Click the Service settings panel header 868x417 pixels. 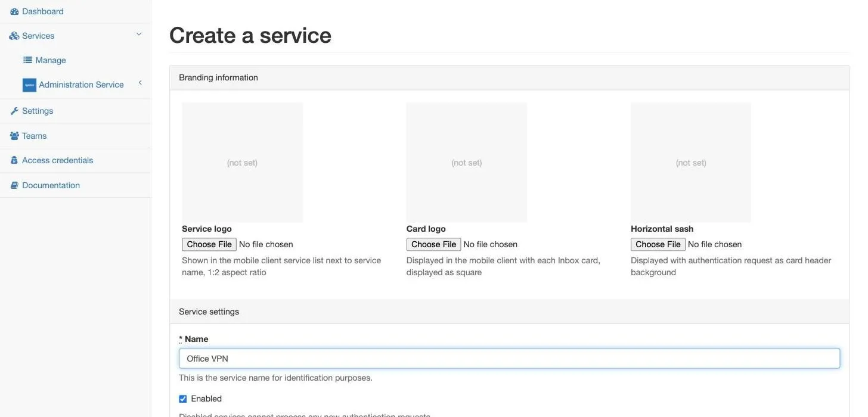coord(510,312)
